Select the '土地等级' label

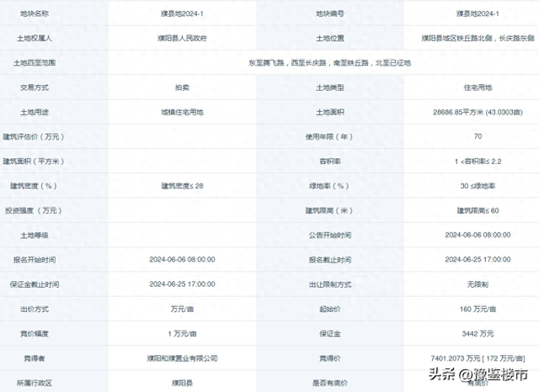[x=35, y=236]
